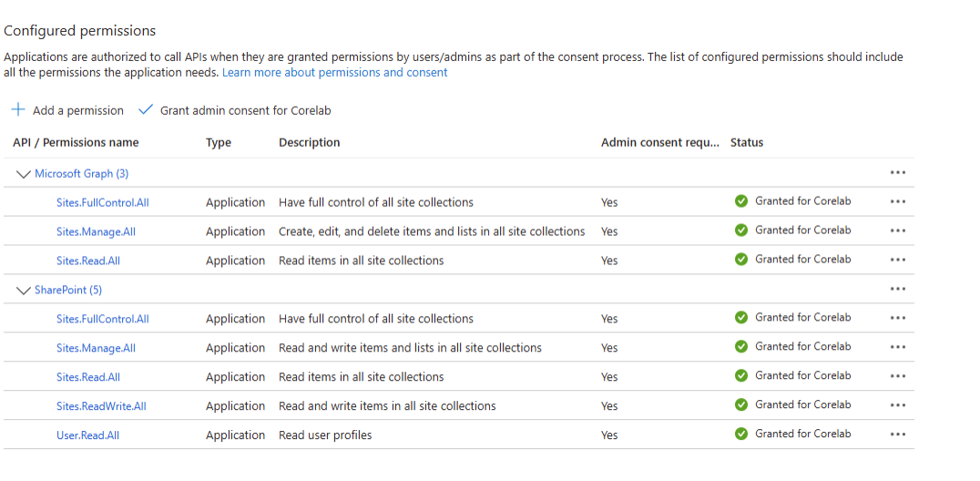Click green granted status icon for User.Read.All
Viewport: 980px width, 481px height.
pos(741,434)
